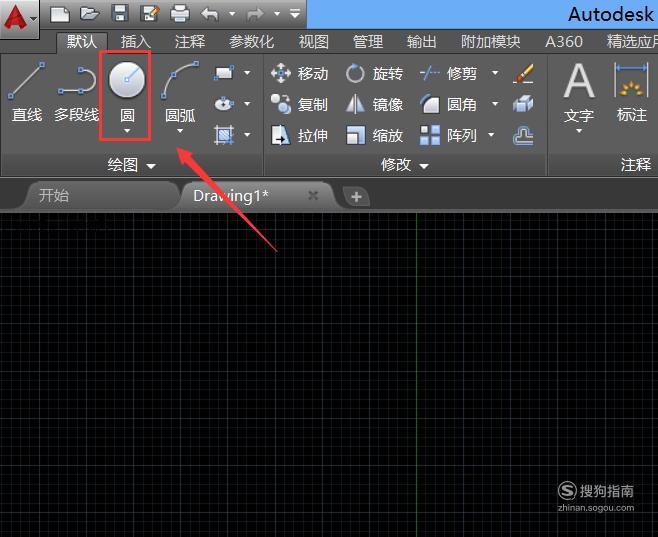Click the Save As icon
This screenshot has width=658, height=537.
point(150,13)
